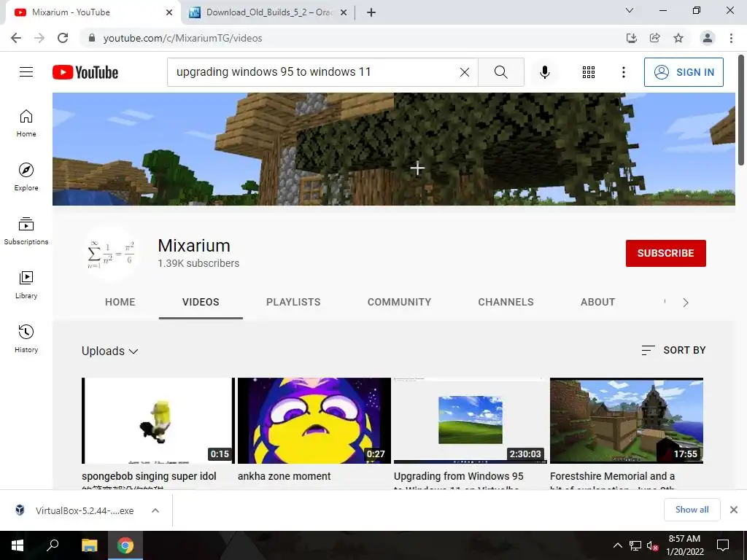The height and width of the screenshot is (560, 747).
Task: Click the install app icon in address bar
Action: click(632, 38)
